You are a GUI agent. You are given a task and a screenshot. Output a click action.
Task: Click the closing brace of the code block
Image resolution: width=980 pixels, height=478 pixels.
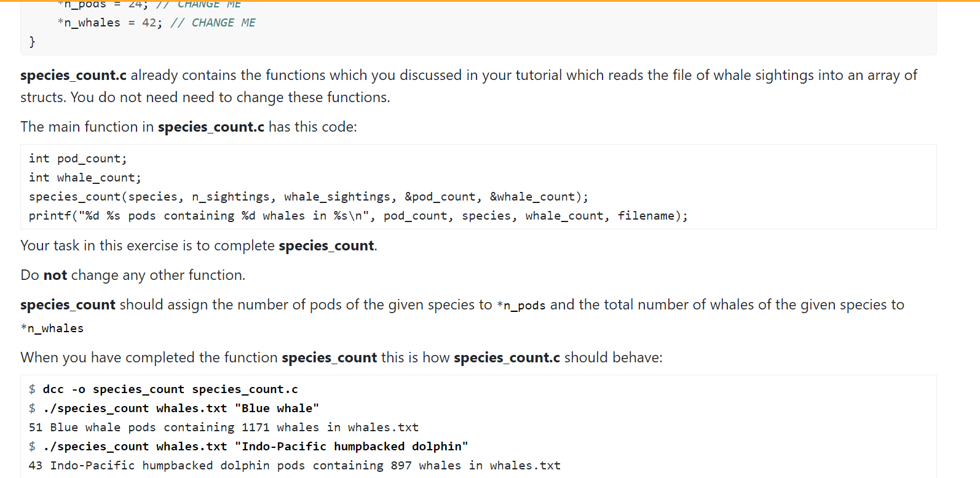click(33, 42)
